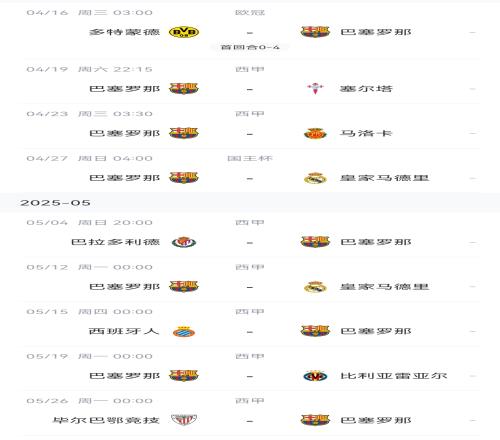Open team 马洛卡 link
Screen dimensions: 500x440
click(x=366, y=133)
